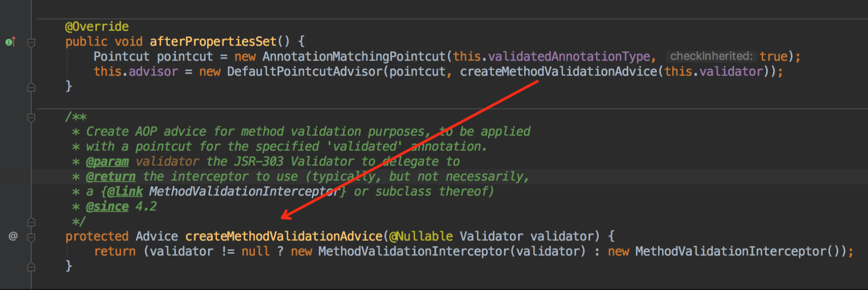Collapse the Javadoc comment block fold marker

(31, 118)
